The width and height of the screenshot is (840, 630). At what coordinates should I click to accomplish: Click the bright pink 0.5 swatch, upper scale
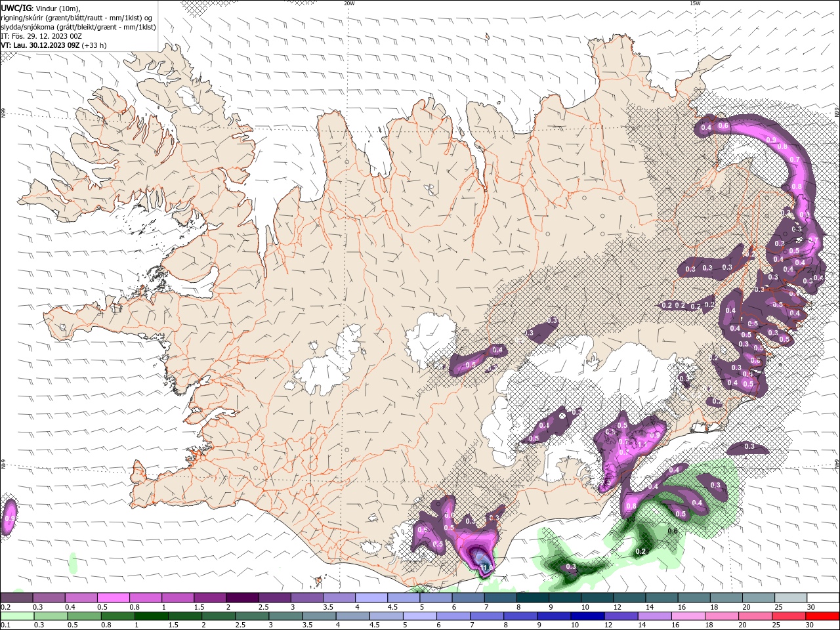coord(113,598)
